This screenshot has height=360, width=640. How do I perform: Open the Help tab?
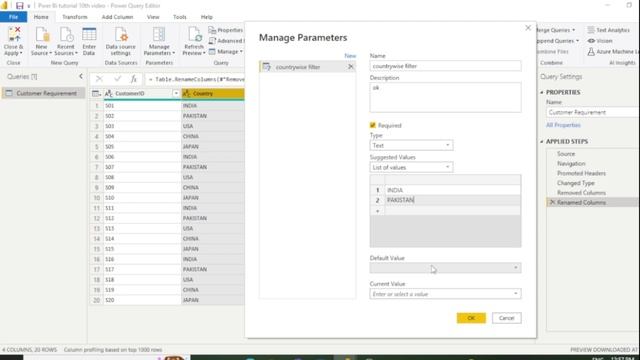click(207, 17)
